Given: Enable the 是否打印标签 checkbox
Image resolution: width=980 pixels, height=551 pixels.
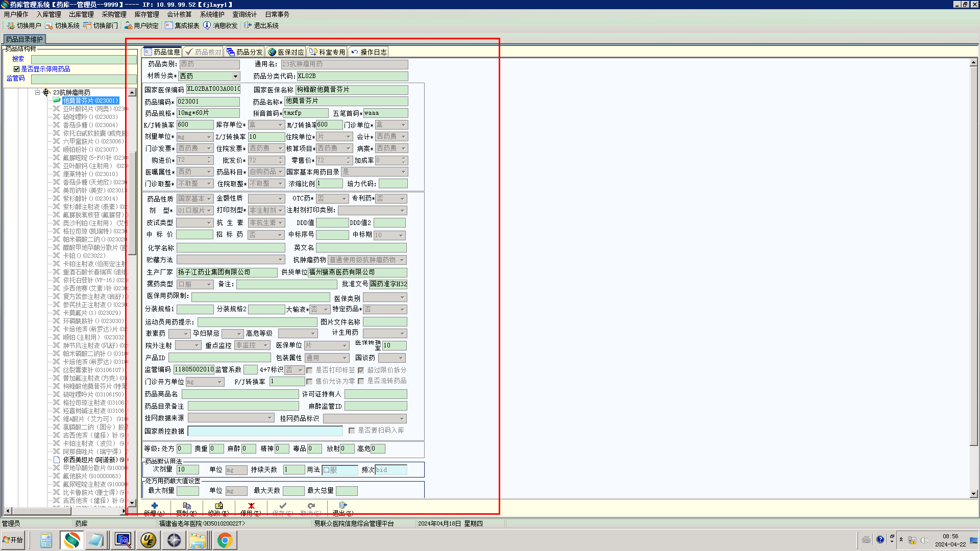Looking at the screenshot, I should point(309,370).
